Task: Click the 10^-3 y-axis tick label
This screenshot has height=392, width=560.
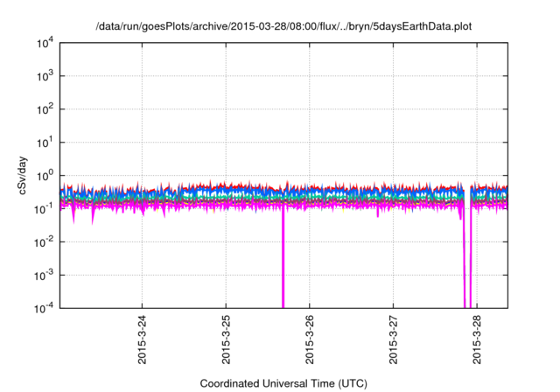Action: point(44,276)
